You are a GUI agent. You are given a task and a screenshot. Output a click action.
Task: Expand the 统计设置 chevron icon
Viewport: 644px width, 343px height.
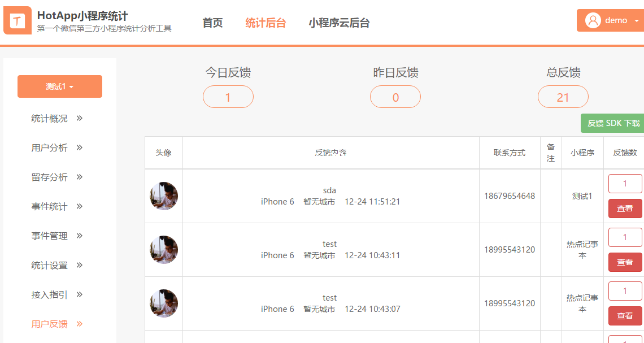coord(80,265)
